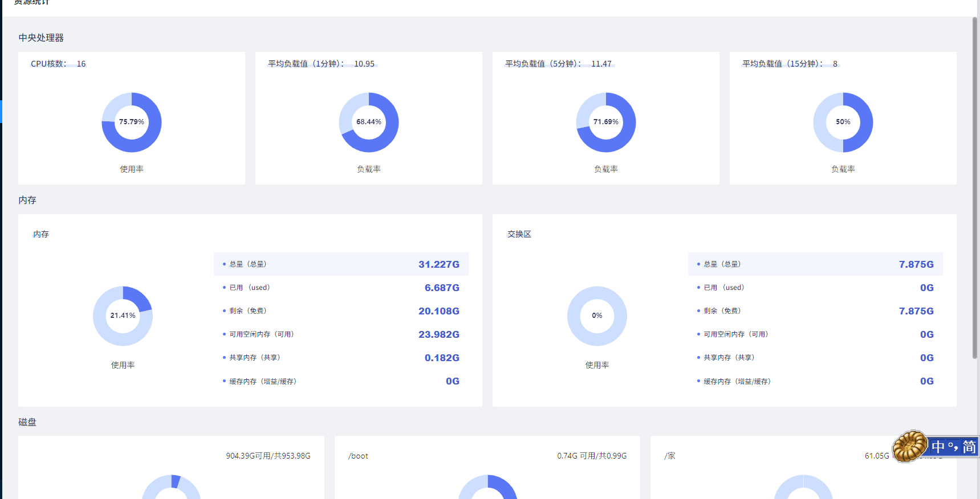Screen dimensions: 980x499
Task: Click the 0.74G 可用/共0.99G disk text
Action: pyautogui.click(x=592, y=456)
